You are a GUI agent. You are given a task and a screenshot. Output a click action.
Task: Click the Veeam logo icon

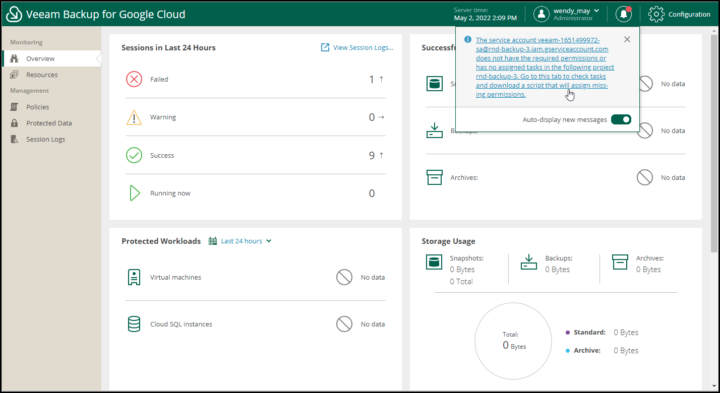point(14,14)
